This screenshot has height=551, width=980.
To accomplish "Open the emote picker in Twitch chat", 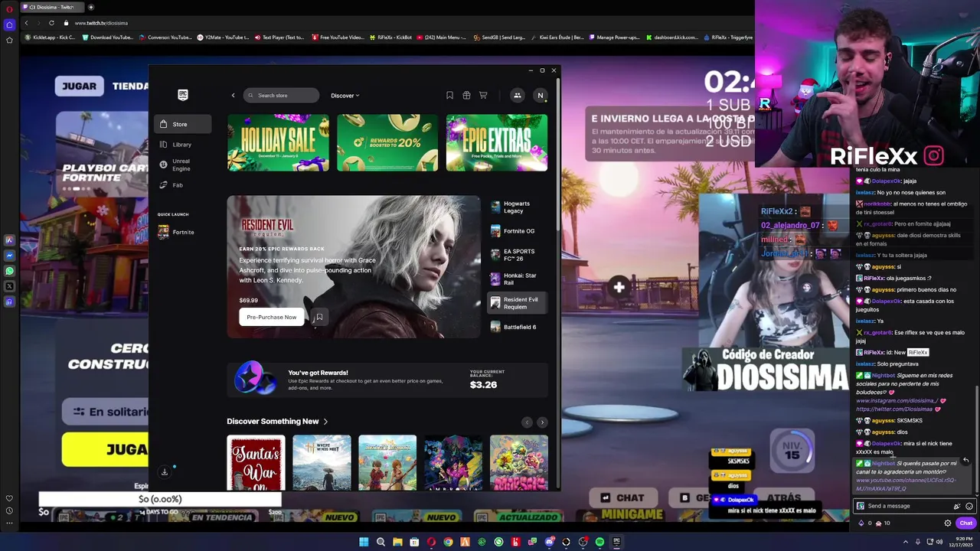I will coord(969,506).
